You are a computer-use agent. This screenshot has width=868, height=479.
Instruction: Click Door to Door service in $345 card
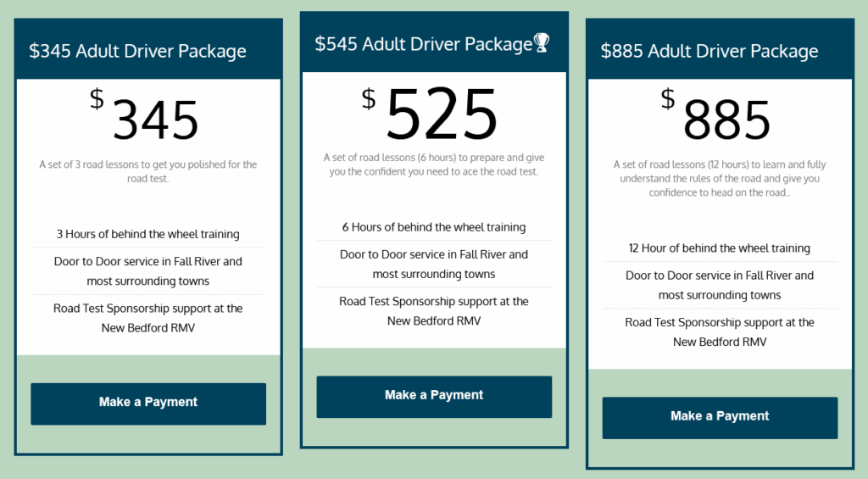148,270
